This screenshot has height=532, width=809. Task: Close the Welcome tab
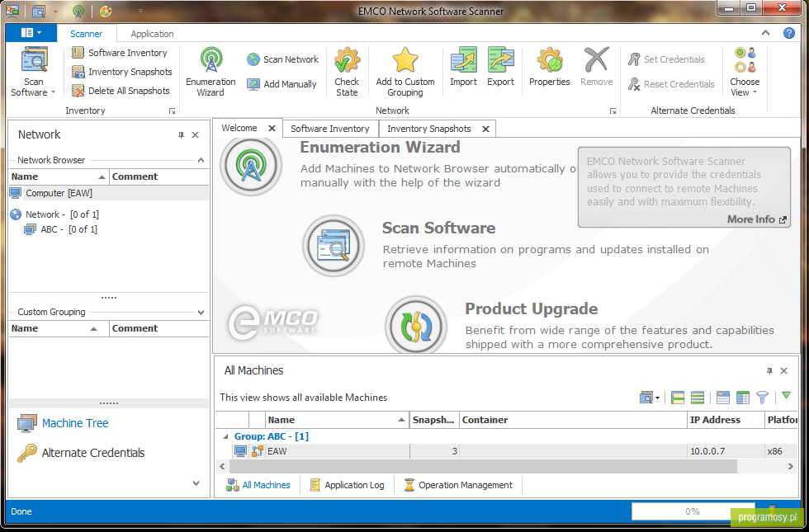pos(272,129)
